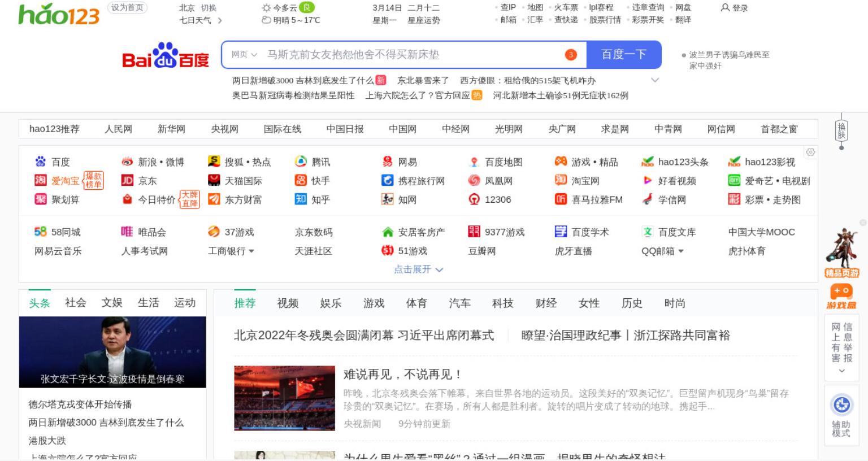Expand the 网上有害信息举报 chevron
The width and height of the screenshot is (868, 461).
coord(841,371)
